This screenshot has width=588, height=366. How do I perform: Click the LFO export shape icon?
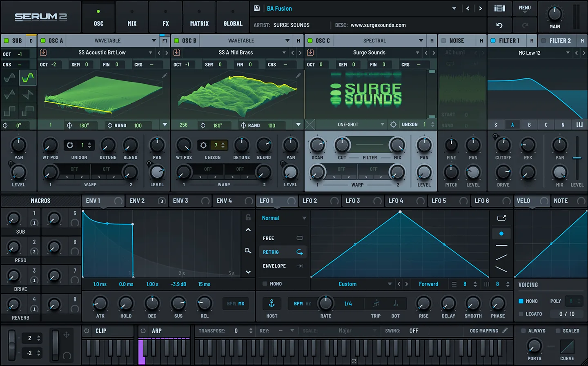click(501, 218)
